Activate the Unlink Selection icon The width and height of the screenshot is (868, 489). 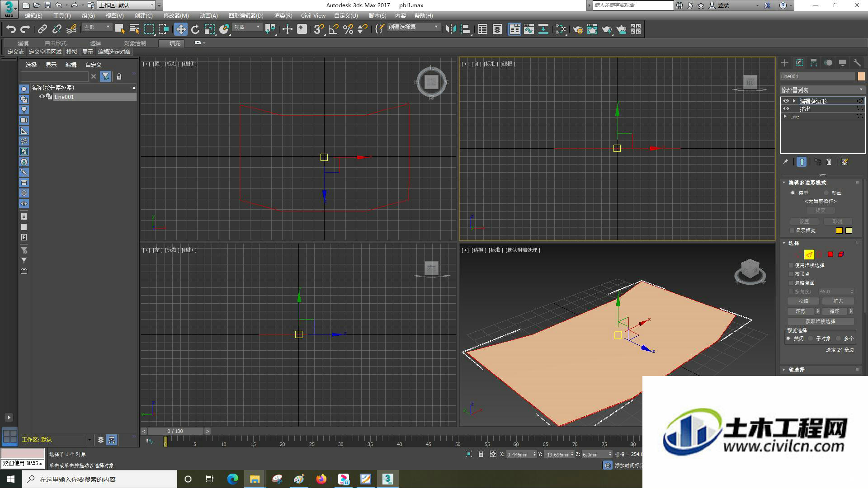(x=57, y=29)
